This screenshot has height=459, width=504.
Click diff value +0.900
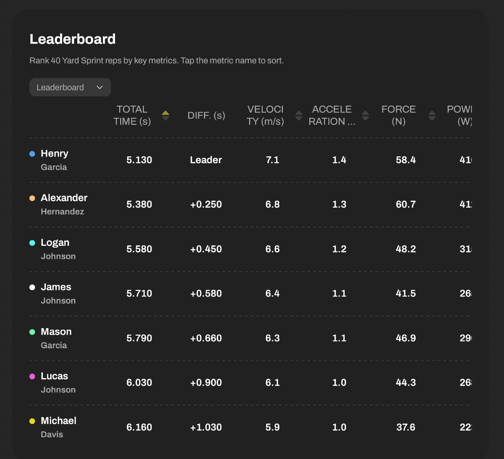[x=206, y=383]
